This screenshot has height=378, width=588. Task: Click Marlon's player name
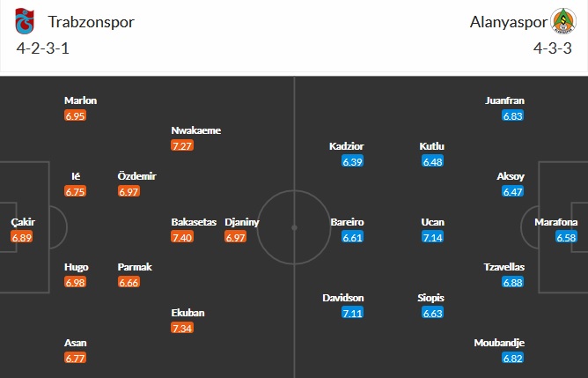80,100
